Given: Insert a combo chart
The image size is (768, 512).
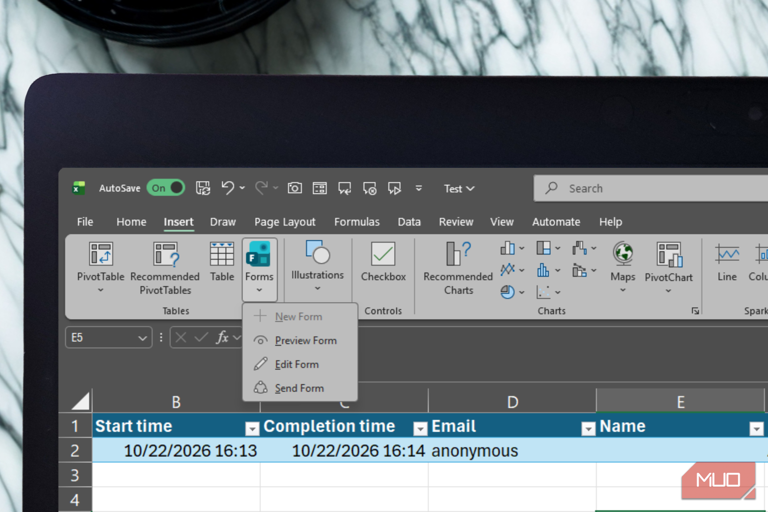Looking at the screenshot, I should 584,270.
